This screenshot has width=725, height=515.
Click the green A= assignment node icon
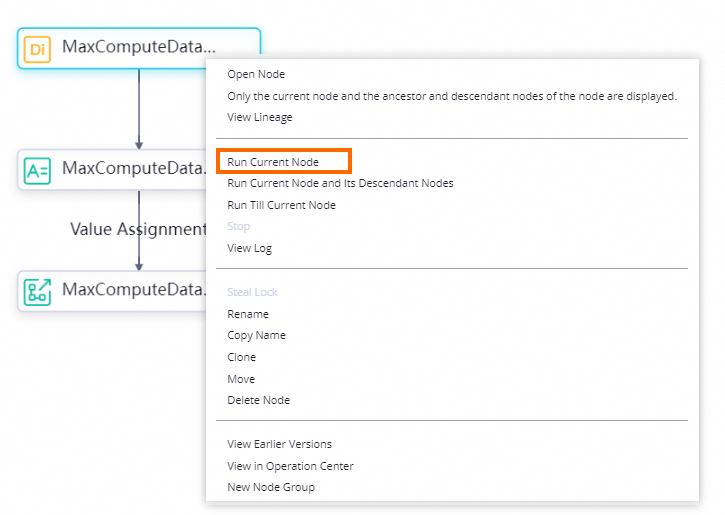pos(37,171)
